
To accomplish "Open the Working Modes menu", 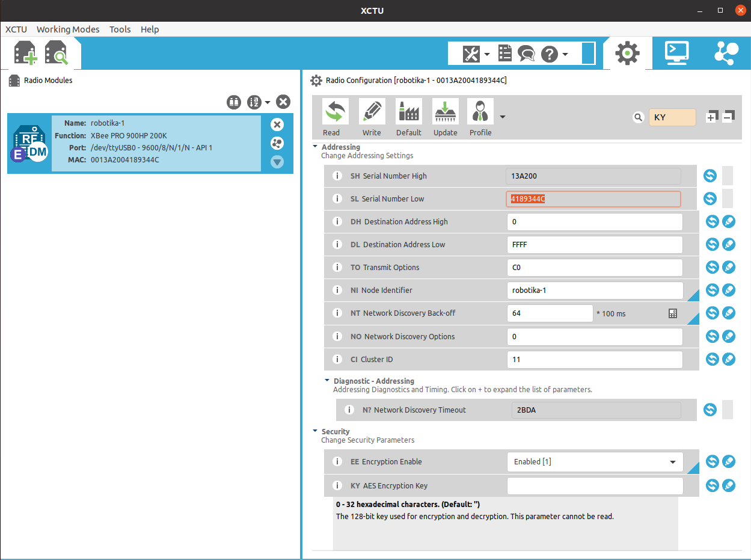I will (68, 29).
